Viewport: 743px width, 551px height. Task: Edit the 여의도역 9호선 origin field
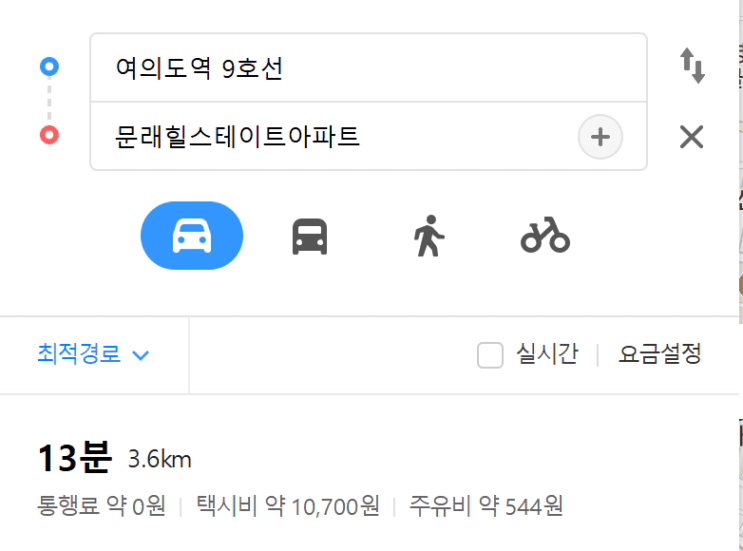[x=368, y=67]
